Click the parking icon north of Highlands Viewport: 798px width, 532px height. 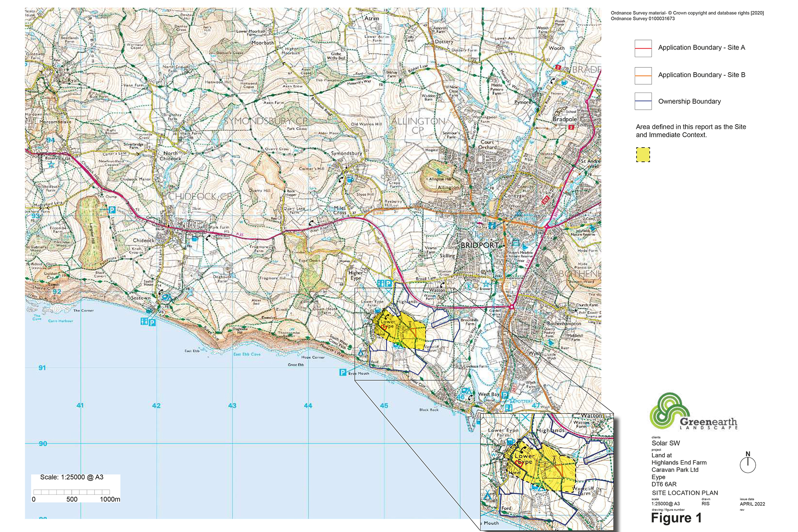click(x=388, y=283)
